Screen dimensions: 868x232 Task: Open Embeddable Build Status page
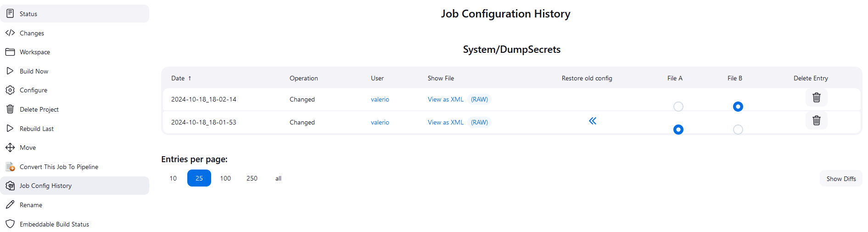coord(74,224)
